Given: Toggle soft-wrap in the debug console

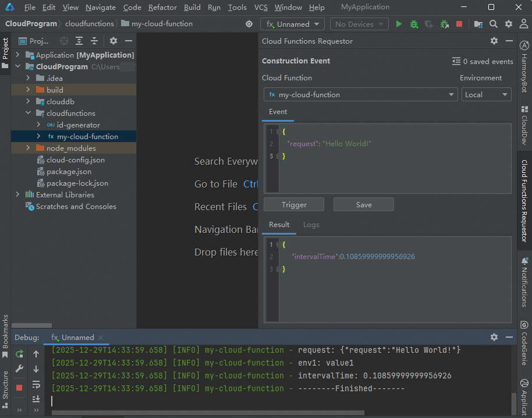Looking at the screenshot, I should tap(36, 384).
